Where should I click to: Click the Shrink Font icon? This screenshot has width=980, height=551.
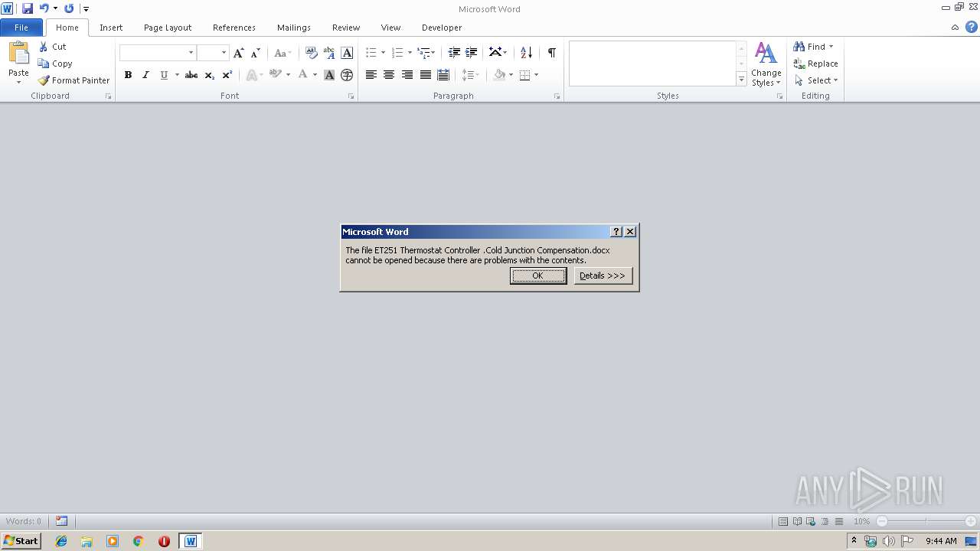tap(256, 53)
